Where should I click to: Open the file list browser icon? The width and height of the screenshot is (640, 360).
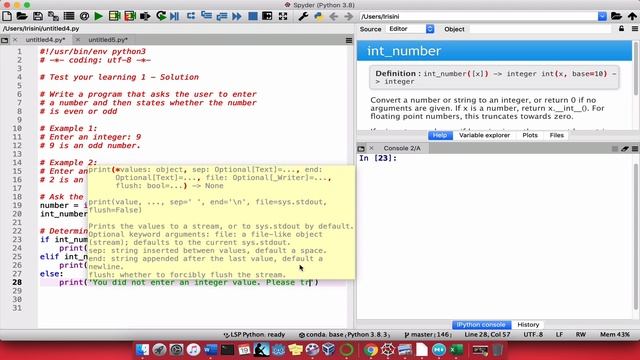click(x=69, y=16)
